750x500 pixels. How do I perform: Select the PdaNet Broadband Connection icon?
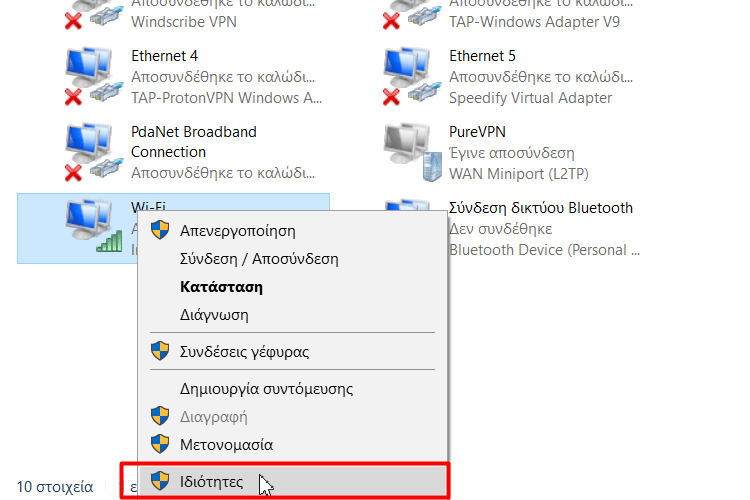pyautogui.click(x=87, y=152)
